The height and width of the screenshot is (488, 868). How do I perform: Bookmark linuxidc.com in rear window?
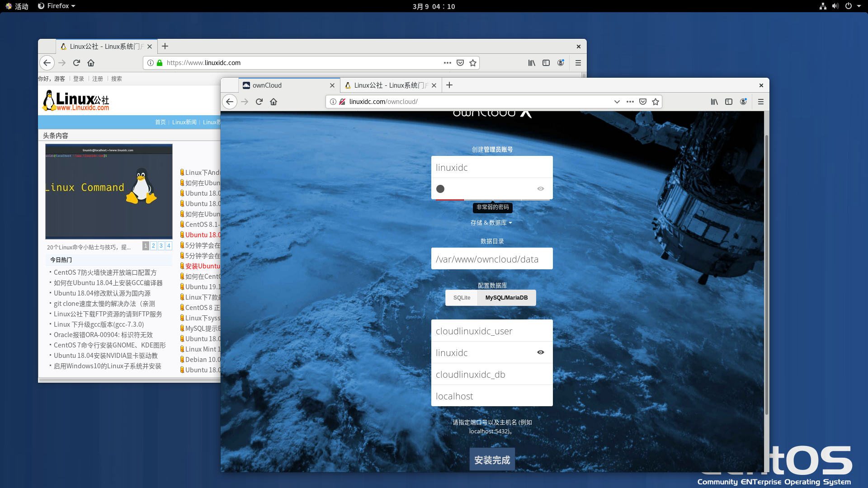tap(473, 63)
